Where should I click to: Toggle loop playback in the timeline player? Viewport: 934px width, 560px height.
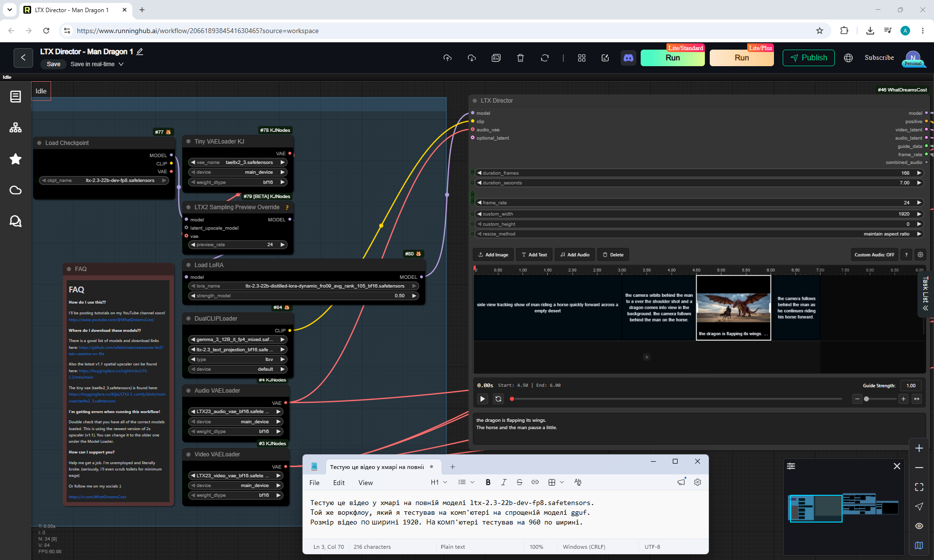click(x=498, y=399)
